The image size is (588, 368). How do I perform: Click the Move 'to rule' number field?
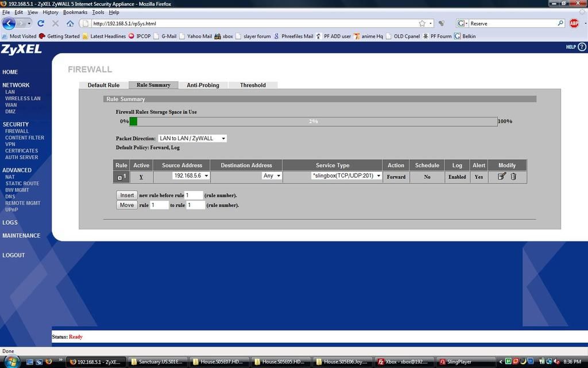[196, 205]
